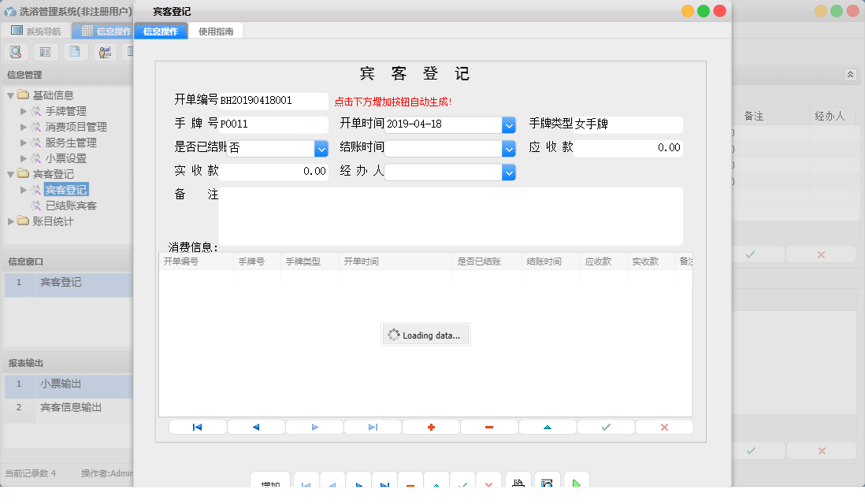This screenshot has height=504, width=865.
Task: Select the search magnifier icon in the toolbar
Action: [x=16, y=51]
